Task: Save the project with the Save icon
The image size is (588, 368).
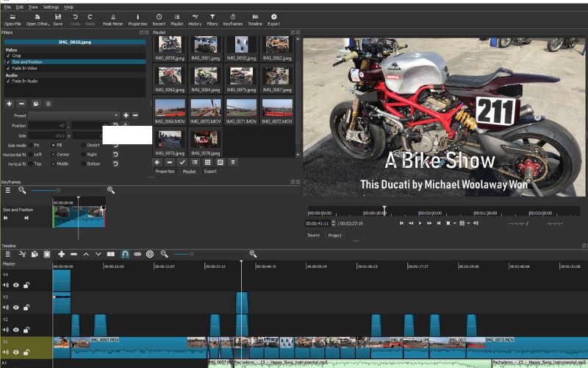Action: pos(58,20)
